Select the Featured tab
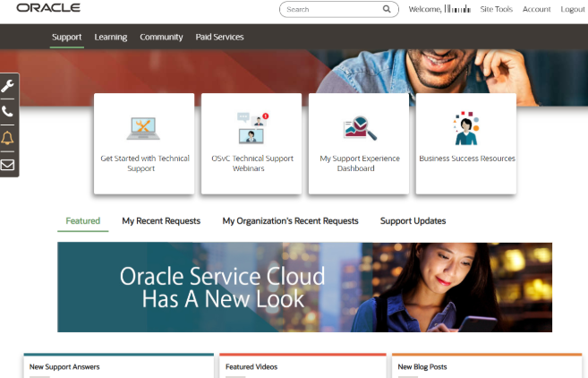This screenshot has height=378, width=588. (83, 221)
